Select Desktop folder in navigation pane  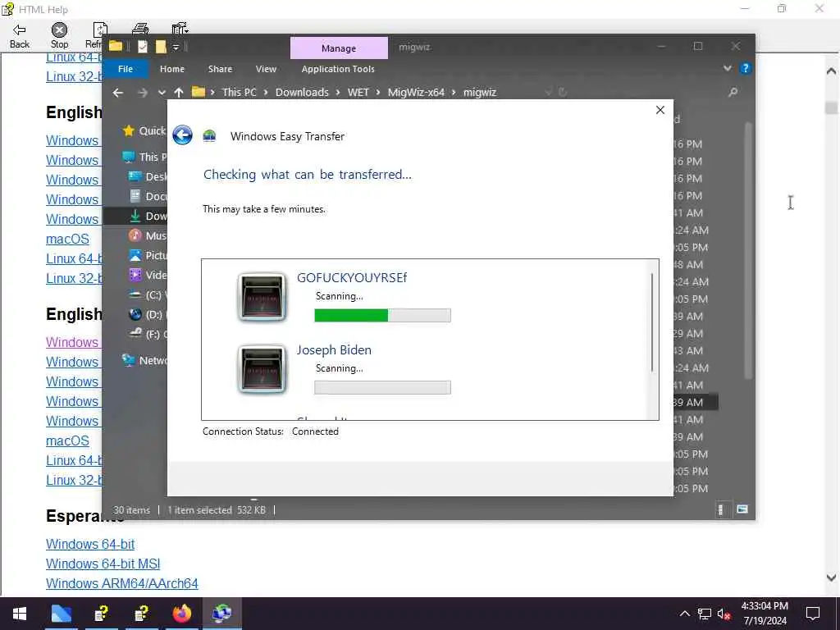148,176
